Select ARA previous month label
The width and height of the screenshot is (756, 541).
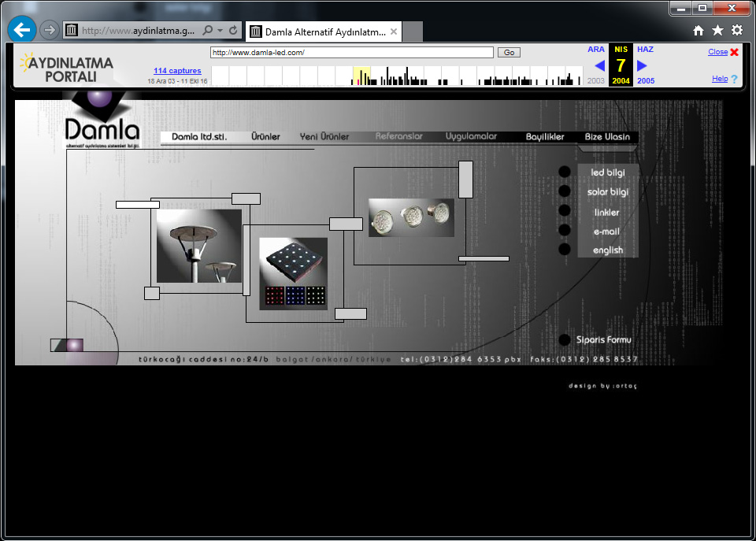[595, 49]
